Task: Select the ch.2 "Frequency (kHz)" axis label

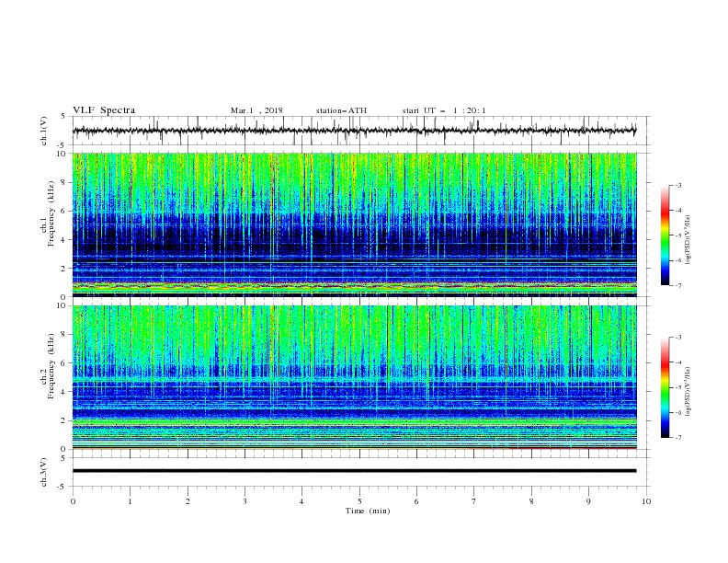Action: tap(51, 366)
